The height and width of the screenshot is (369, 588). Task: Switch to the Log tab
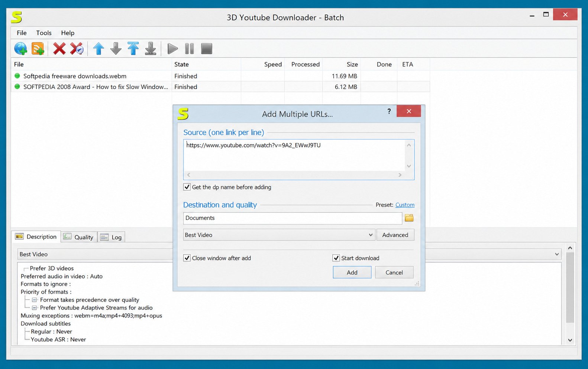[x=111, y=237]
